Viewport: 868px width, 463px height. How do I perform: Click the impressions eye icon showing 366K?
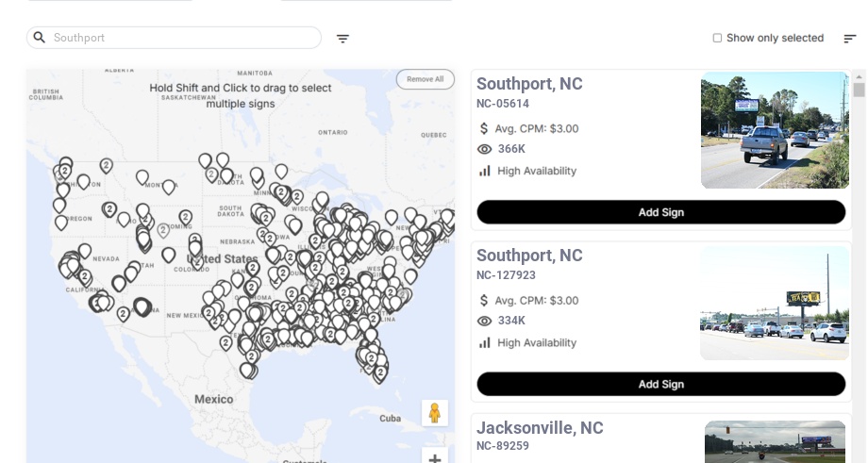(485, 149)
